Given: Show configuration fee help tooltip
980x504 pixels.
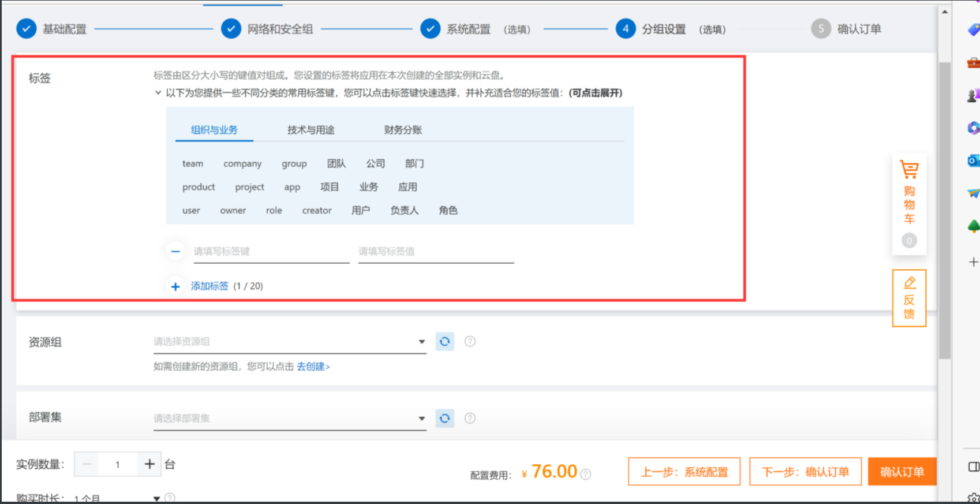Looking at the screenshot, I should pyautogui.click(x=585, y=474).
